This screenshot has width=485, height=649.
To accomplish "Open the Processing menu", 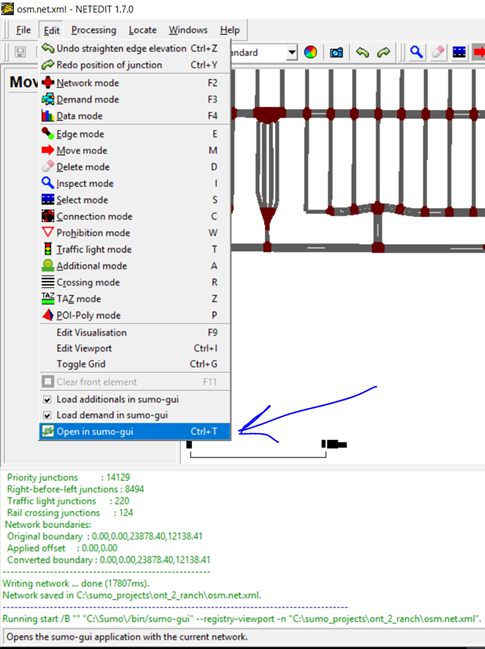I will coord(94,30).
